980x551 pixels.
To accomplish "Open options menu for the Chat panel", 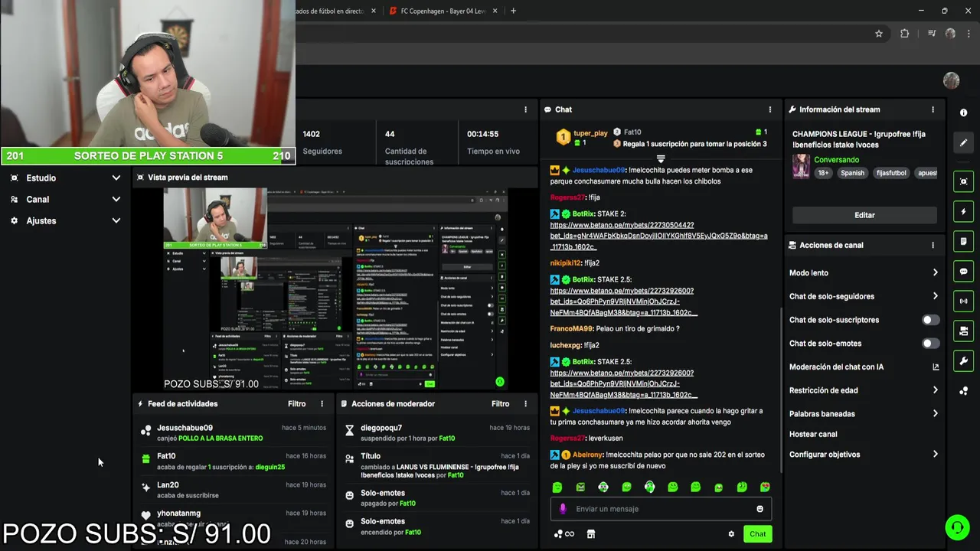I will tap(770, 109).
